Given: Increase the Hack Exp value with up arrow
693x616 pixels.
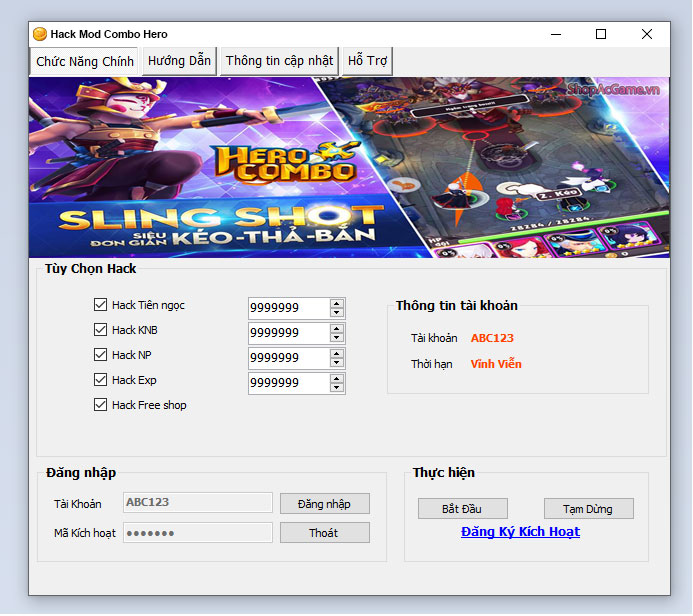Looking at the screenshot, I should pos(337,379).
